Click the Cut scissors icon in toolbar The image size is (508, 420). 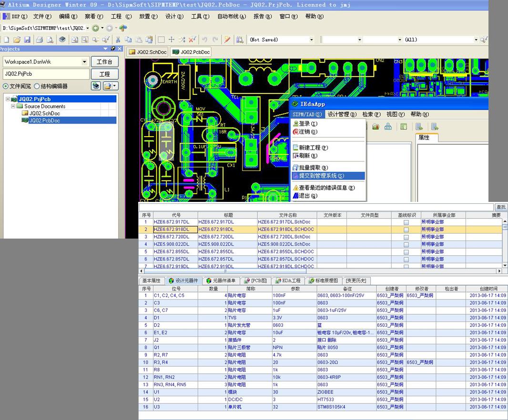tap(118, 40)
